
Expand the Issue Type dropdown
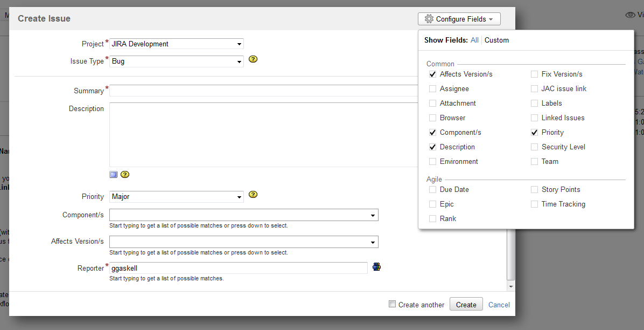click(176, 61)
